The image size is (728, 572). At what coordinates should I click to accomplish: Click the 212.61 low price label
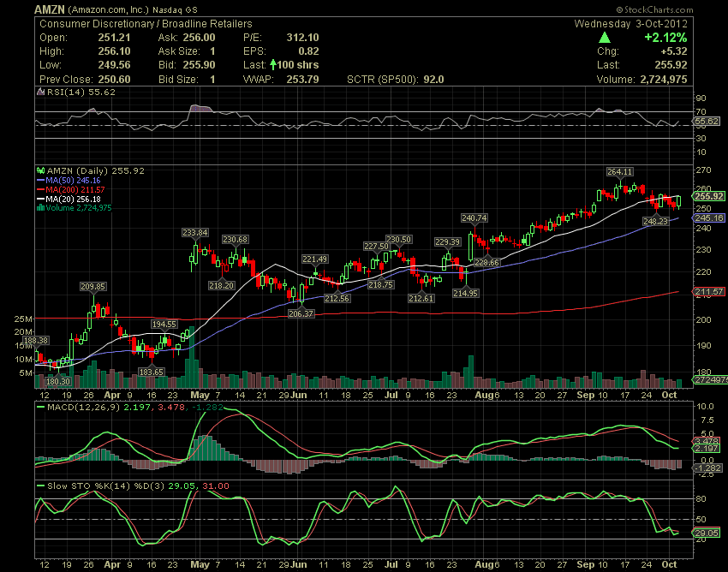421,299
